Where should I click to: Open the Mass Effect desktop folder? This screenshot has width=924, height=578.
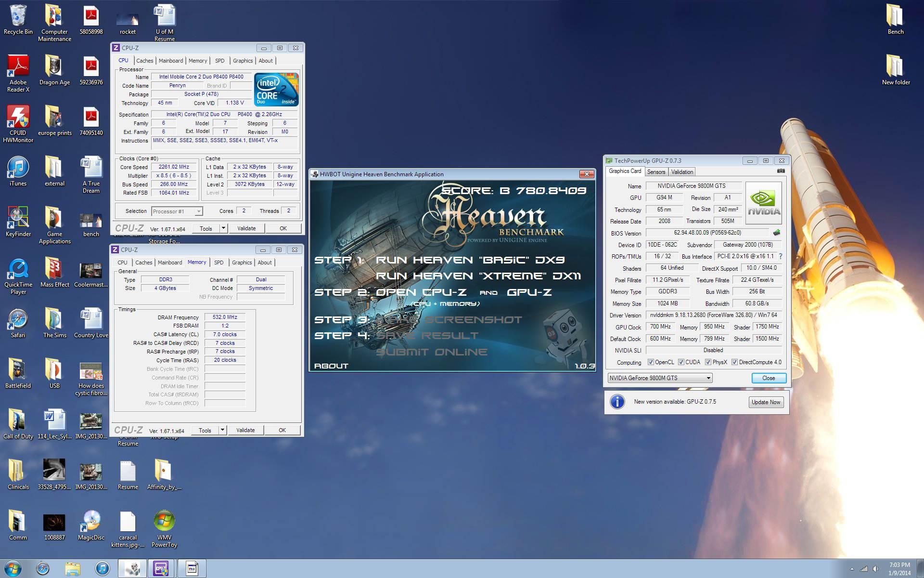point(54,273)
